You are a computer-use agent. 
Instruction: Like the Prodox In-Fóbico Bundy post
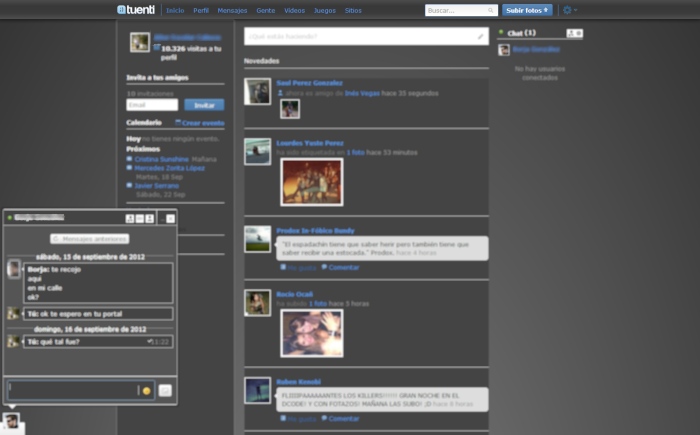(x=298, y=268)
